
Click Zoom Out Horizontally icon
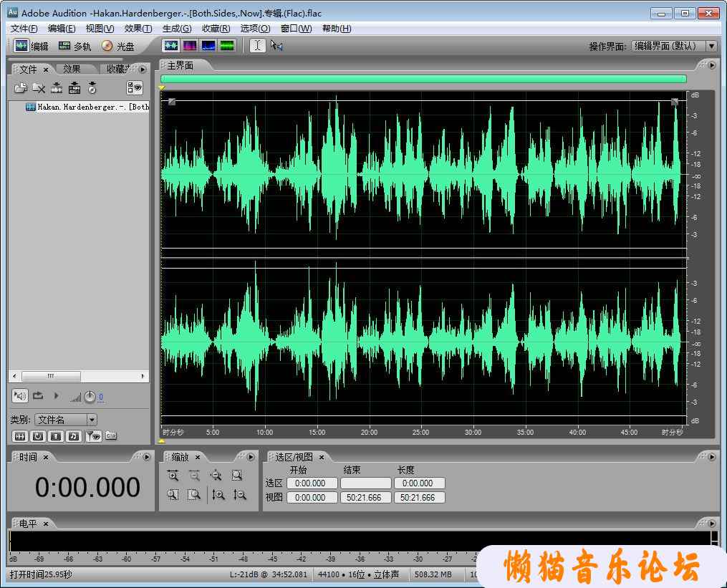[x=194, y=476]
